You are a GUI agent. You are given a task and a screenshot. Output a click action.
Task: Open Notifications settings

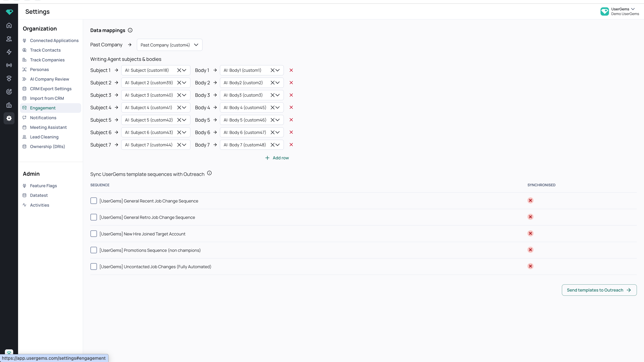coord(50,118)
